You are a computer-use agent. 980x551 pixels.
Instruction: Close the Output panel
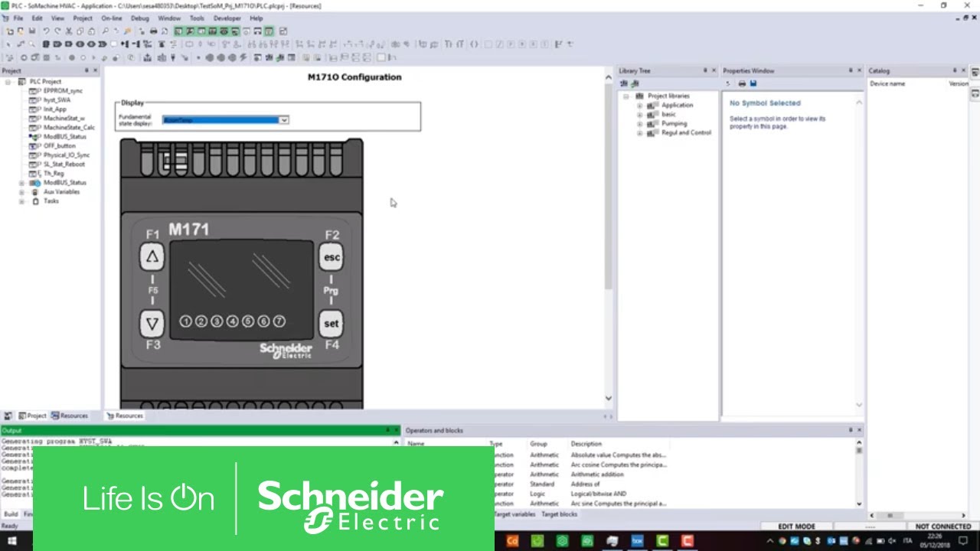(397, 430)
